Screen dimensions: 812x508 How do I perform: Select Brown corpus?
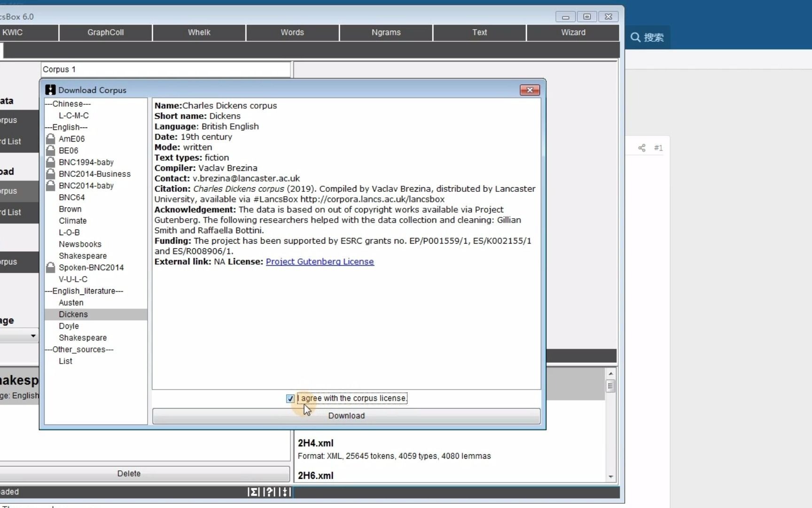pos(70,209)
